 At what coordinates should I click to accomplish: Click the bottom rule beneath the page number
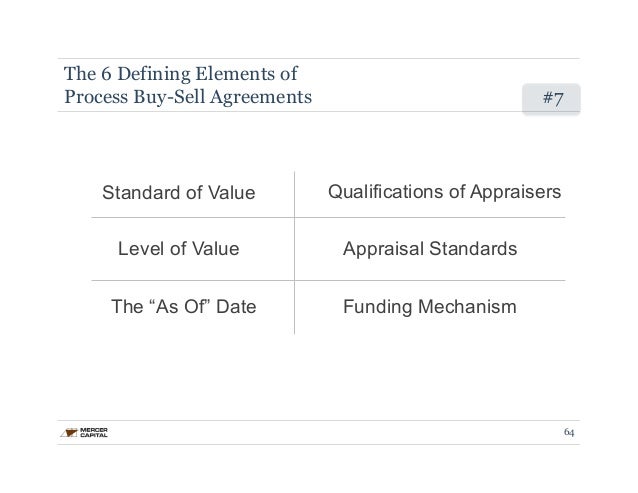click(x=319, y=444)
